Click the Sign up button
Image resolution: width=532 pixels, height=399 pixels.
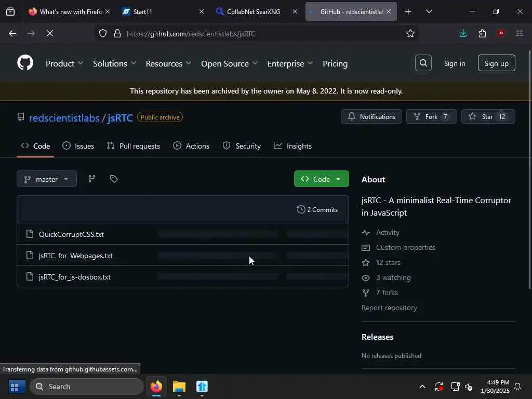tap(496, 63)
